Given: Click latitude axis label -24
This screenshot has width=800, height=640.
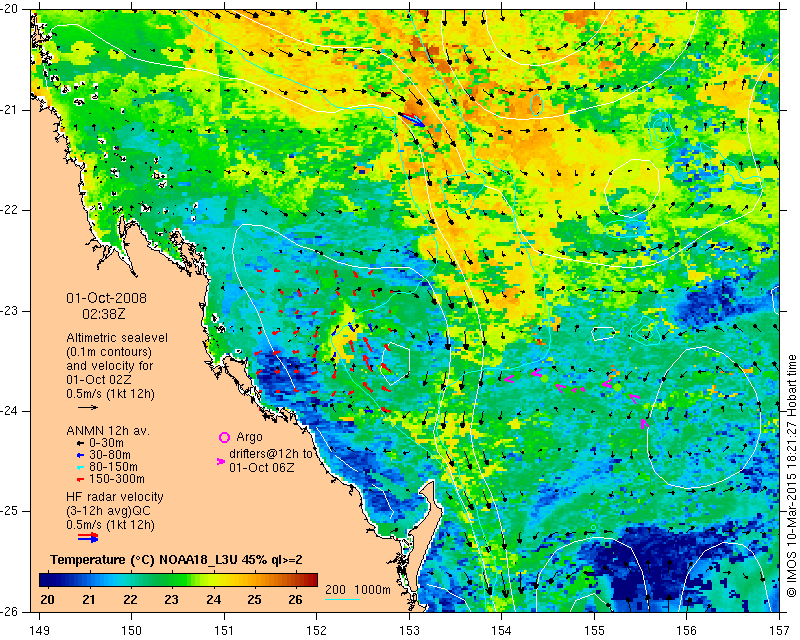Looking at the screenshot, I should pyautogui.click(x=10, y=411).
